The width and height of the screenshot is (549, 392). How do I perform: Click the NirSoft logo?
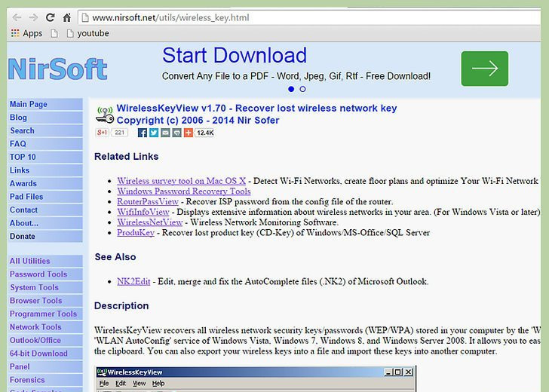coord(57,69)
